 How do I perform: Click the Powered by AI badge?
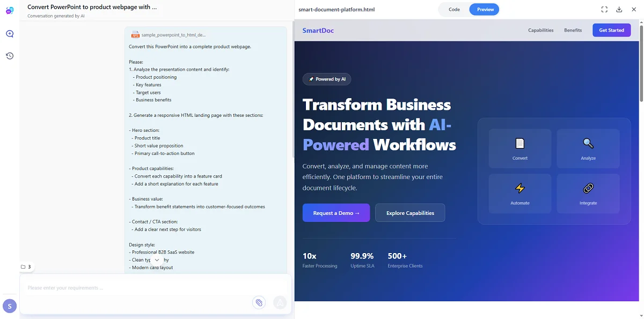point(327,79)
